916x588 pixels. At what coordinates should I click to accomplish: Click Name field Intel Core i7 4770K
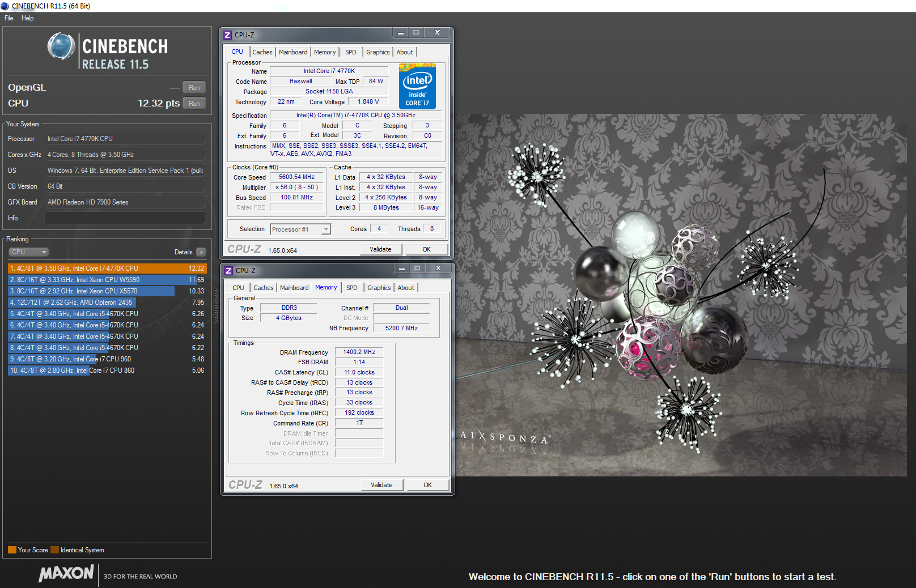(329, 71)
